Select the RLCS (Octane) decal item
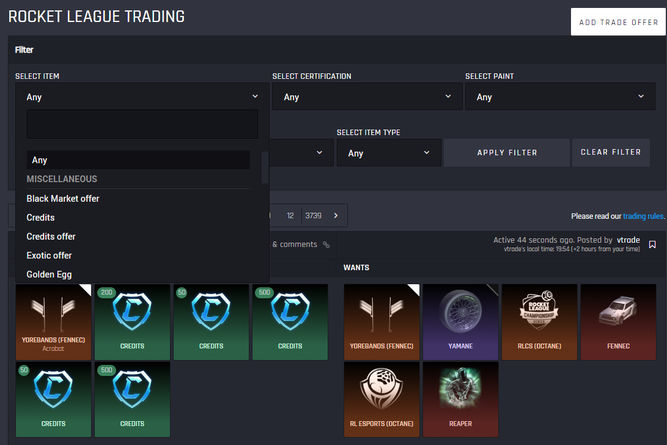Image resolution: width=667 pixels, height=445 pixels. coord(539,322)
